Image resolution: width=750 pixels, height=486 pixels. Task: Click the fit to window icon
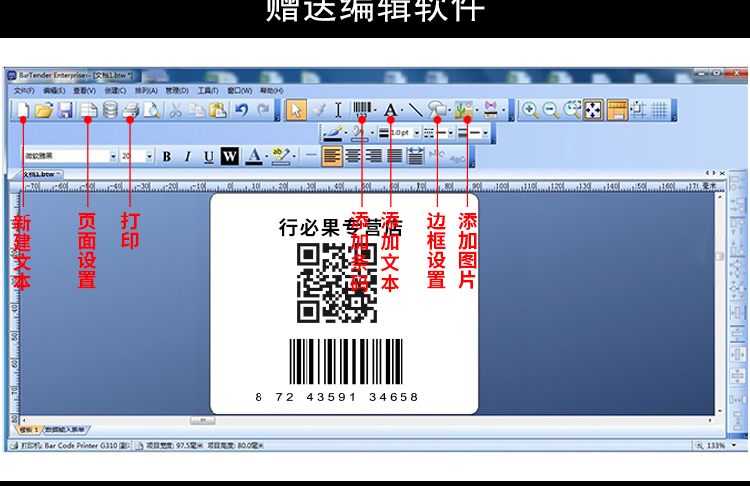pyautogui.click(x=593, y=110)
